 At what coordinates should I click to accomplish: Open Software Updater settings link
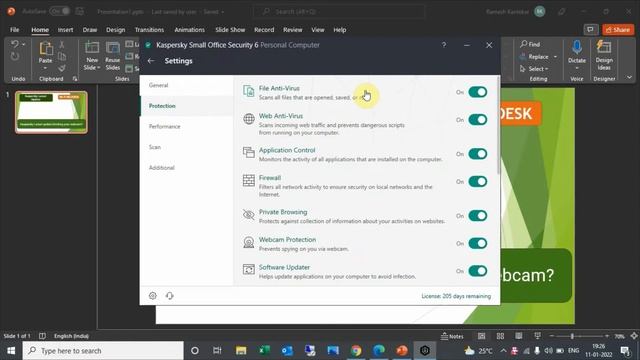[x=284, y=267]
